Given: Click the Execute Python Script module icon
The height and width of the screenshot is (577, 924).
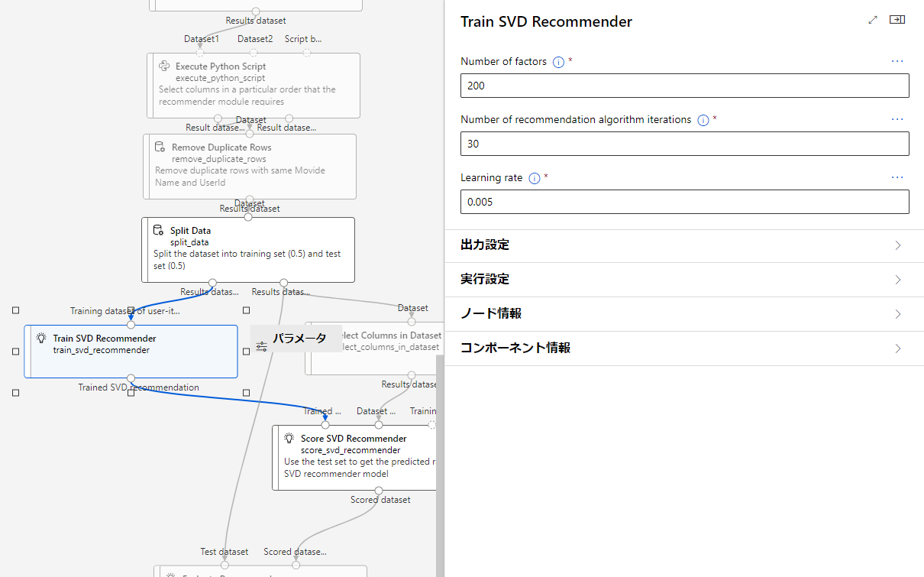Looking at the screenshot, I should click(x=163, y=66).
